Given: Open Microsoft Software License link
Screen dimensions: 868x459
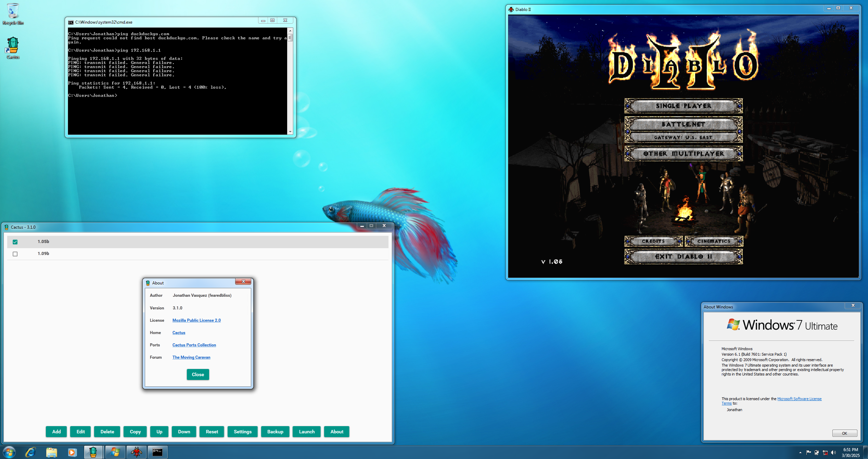Looking at the screenshot, I should pyautogui.click(x=799, y=399).
